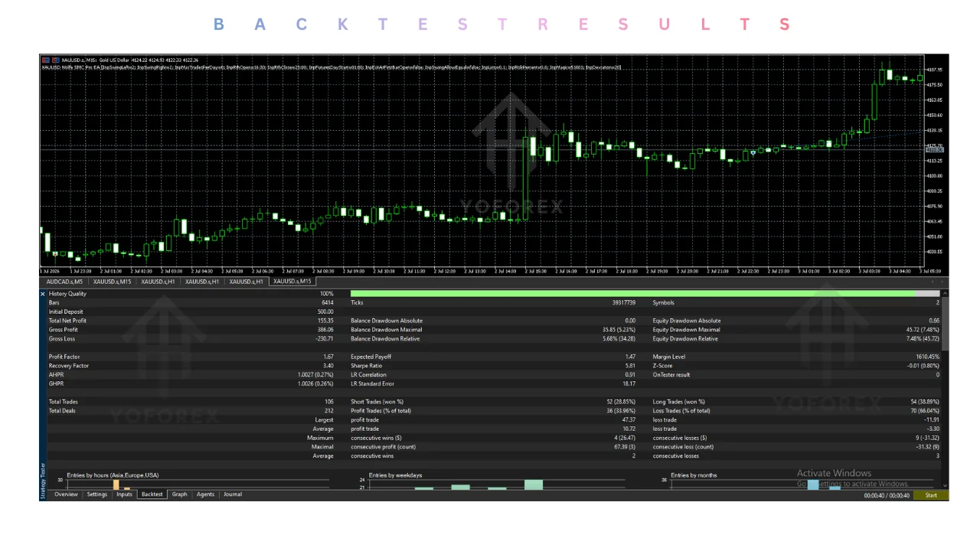Click the Sharpe Ratio value 5.81
The width and height of the screenshot is (980, 551).
click(x=630, y=366)
